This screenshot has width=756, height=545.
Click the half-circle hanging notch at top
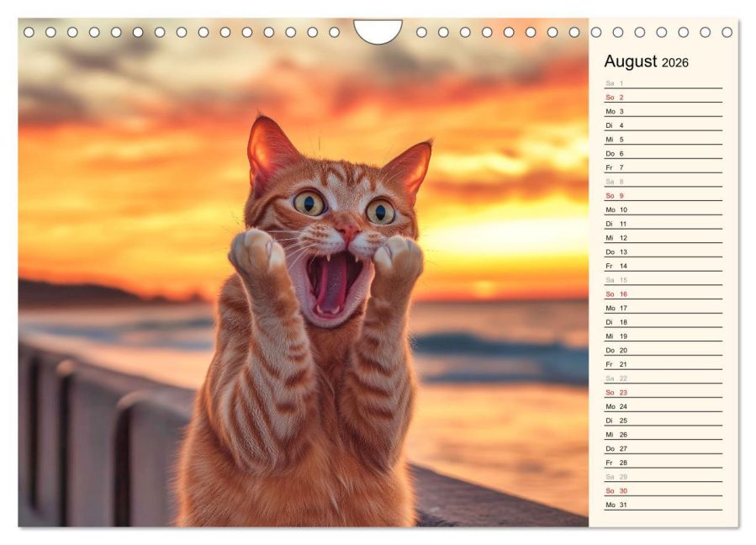pyautogui.click(x=378, y=30)
